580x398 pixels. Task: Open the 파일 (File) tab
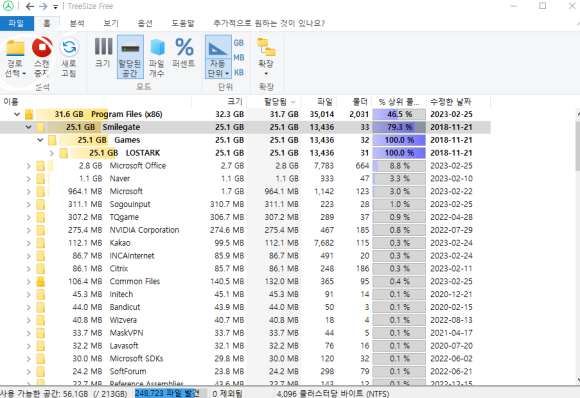pyautogui.click(x=17, y=23)
